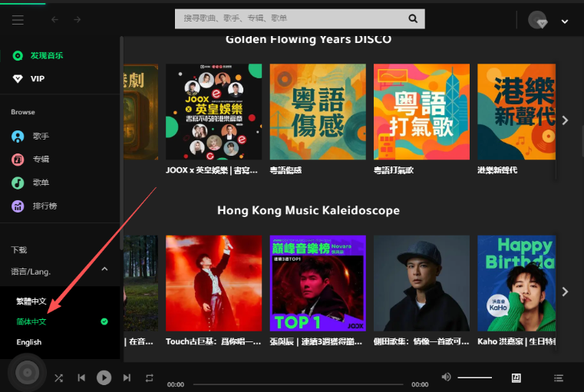
Task: Click the 粵語打氣歌 title link
Action: click(x=394, y=170)
